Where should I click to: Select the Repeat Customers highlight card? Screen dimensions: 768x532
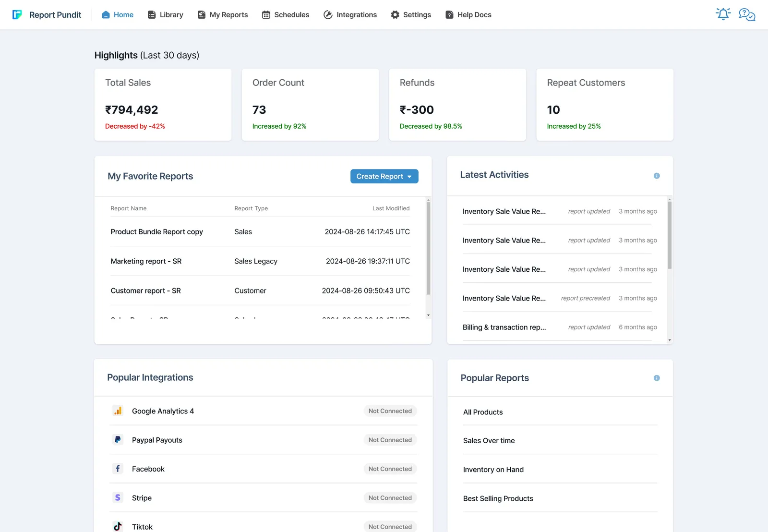(x=605, y=105)
